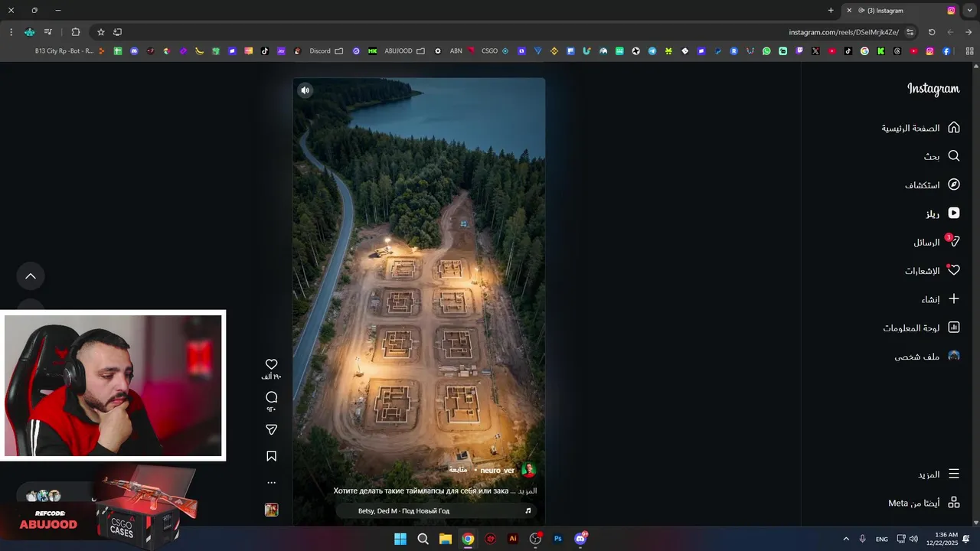Open Search بحث in Instagram sidebar
Viewport: 980px width, 551px height.
click(941, 156)
